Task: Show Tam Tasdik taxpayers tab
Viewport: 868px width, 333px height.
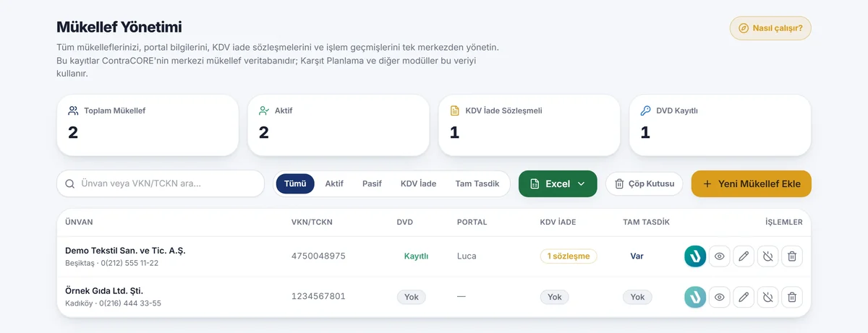Action: click(477, 183)
